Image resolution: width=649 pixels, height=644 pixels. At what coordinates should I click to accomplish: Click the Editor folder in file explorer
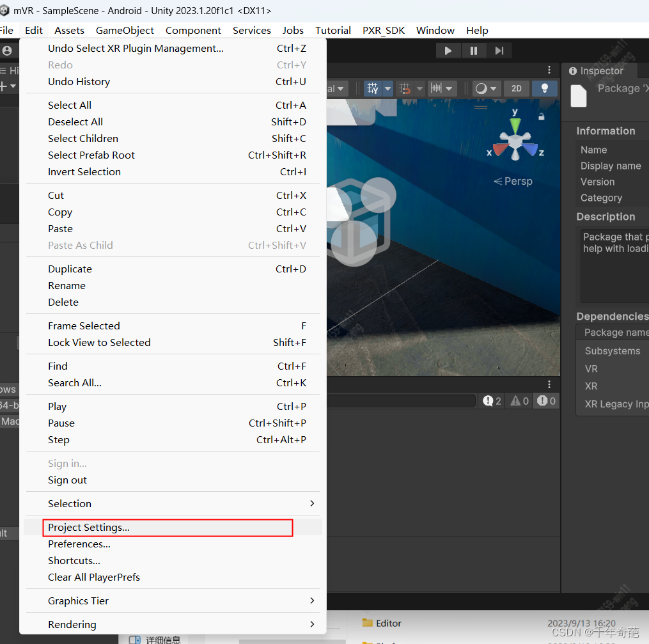(x=382, y=624)
